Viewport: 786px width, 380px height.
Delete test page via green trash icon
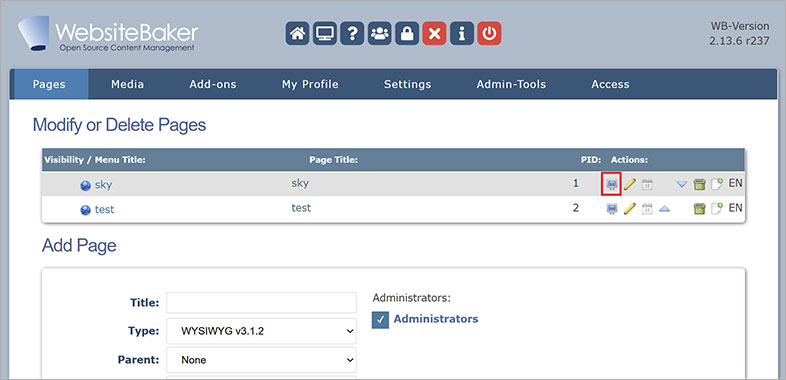699,209
